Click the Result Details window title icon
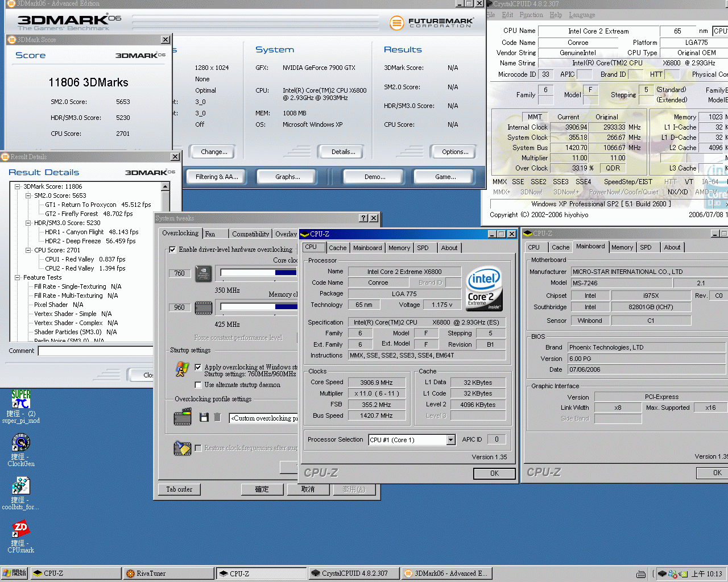 coord(5,157)
